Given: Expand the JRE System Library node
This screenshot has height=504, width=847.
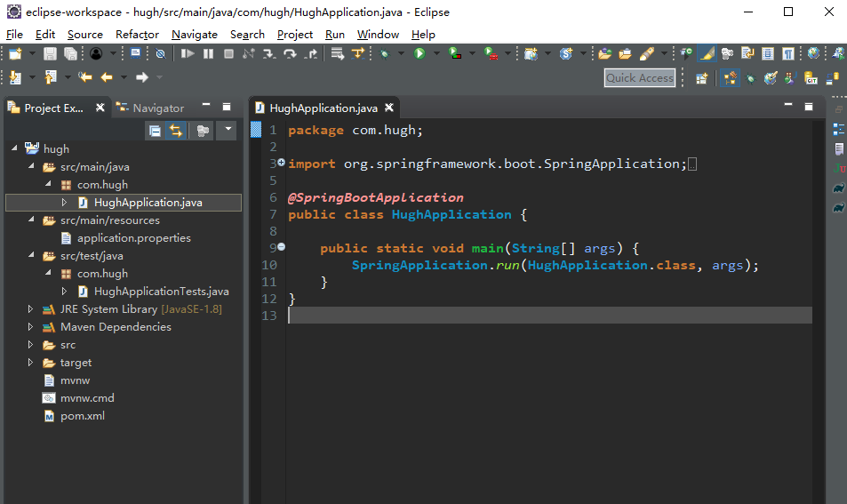Looking at the screenshot, I should [30, 309].
